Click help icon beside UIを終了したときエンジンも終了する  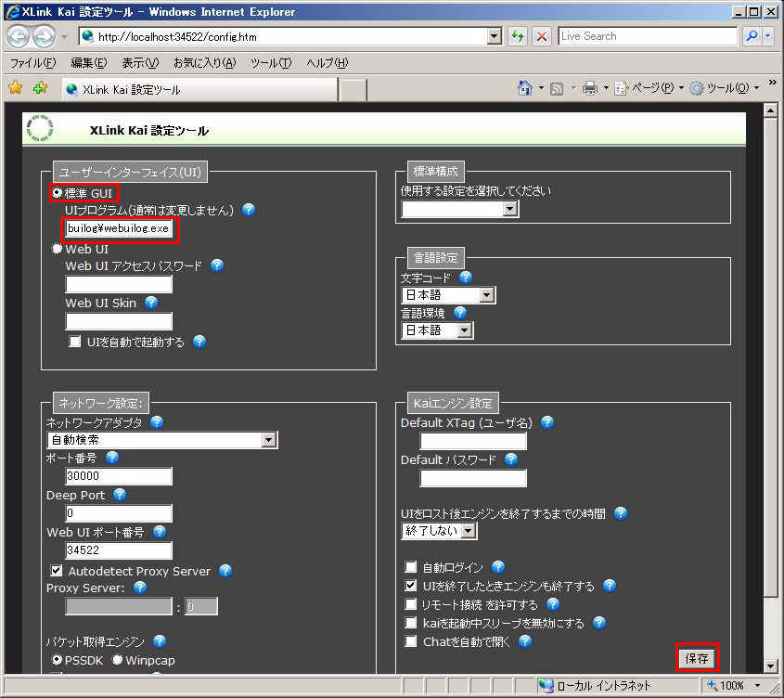[x=610, y=586]
